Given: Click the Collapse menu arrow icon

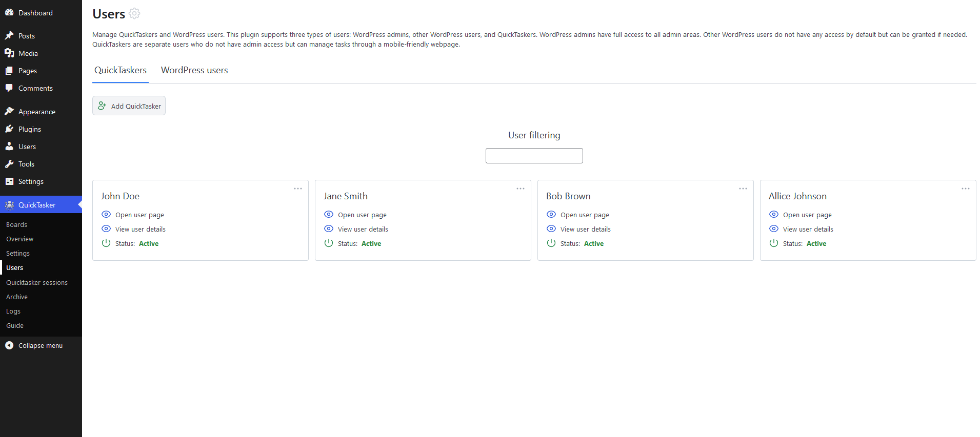Looking at the screenshot, I should click(9, 345).
